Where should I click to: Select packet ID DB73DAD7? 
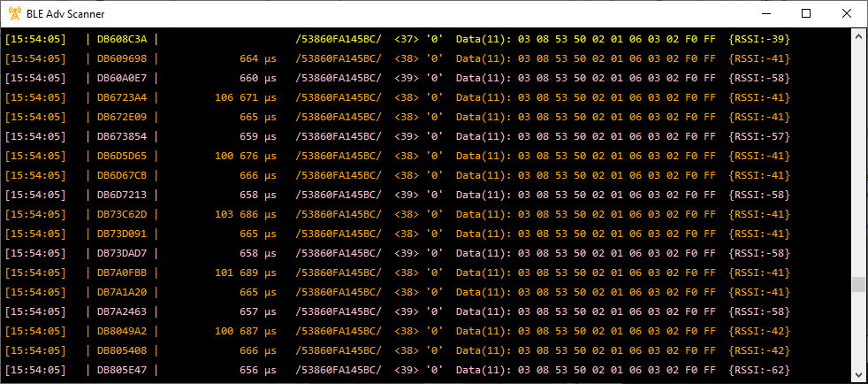pyautogui.click(x=122, y=253)
